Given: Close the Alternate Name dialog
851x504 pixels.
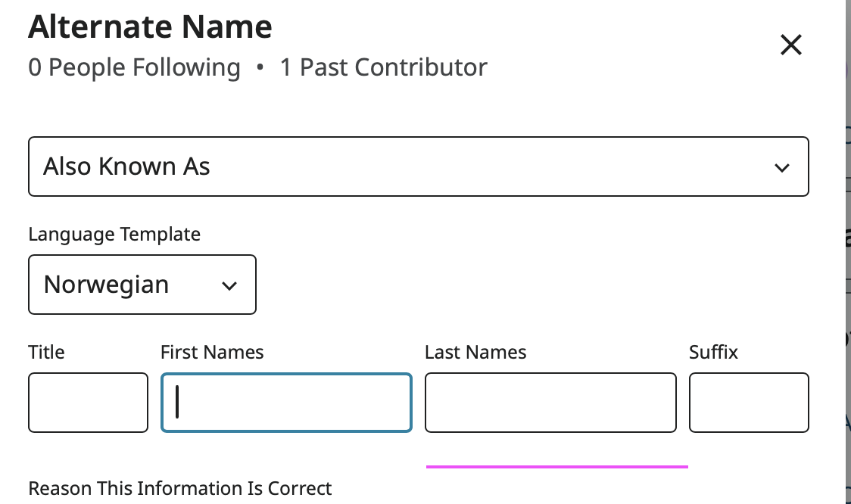Looking at the screenshot, I should point(790,45).
